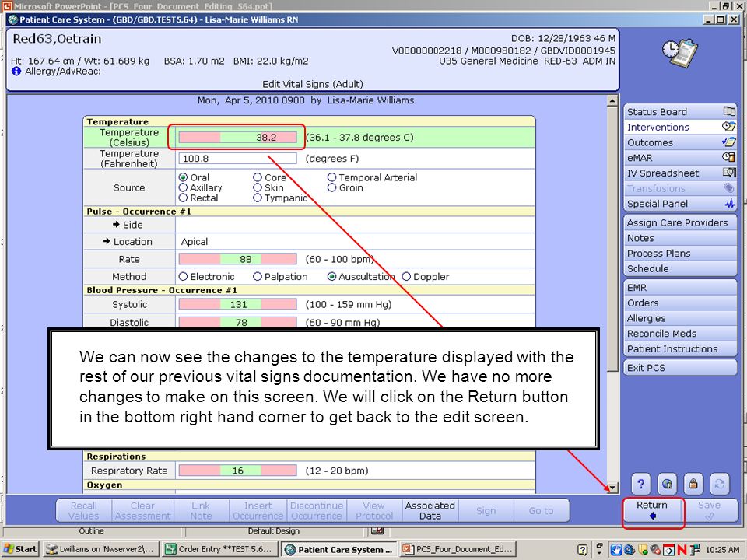Viewport: 747px width, 560px height.
Task: Open Interventions via its clock-notepad icon
Action: (x=729, y=127)
